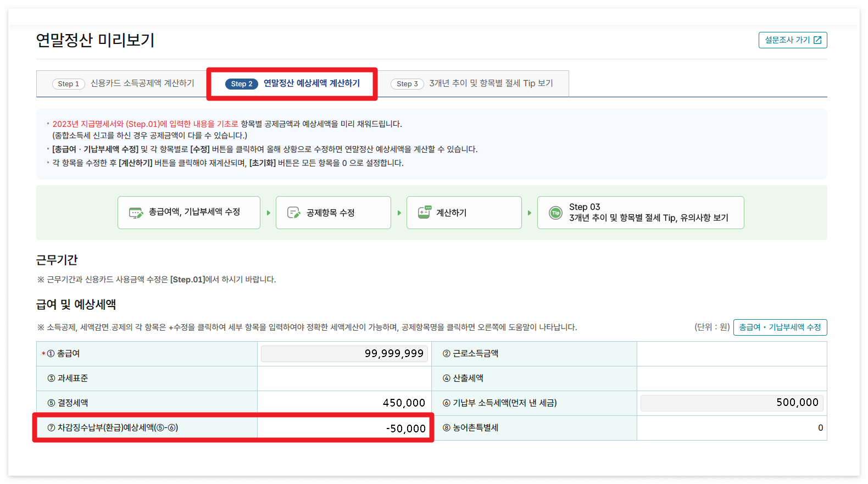Viewport: 868px width, 484px height.
Task: Click the ⑤ 결정세액 label
Action: [x=68, y=403]
